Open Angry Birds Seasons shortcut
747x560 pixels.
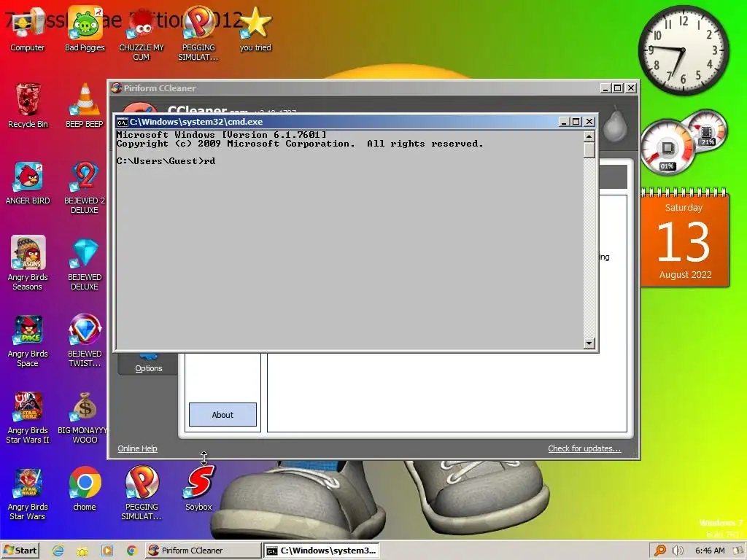tap(28, 262)
